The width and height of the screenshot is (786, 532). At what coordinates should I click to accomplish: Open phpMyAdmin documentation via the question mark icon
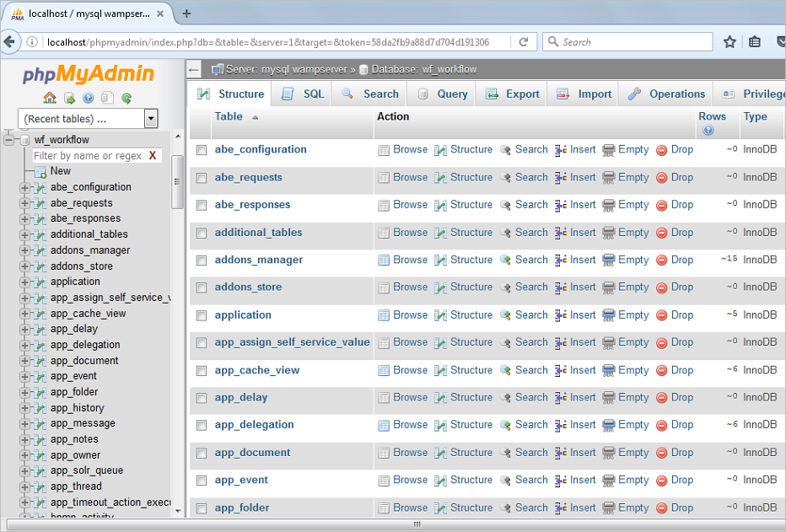[88, 99]
